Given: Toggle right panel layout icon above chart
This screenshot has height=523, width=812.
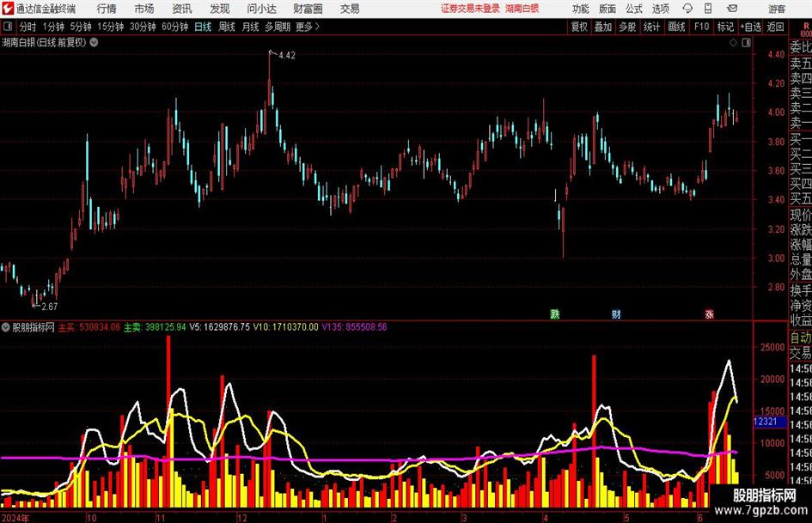Looking at the screenshot, I should 746,42.
